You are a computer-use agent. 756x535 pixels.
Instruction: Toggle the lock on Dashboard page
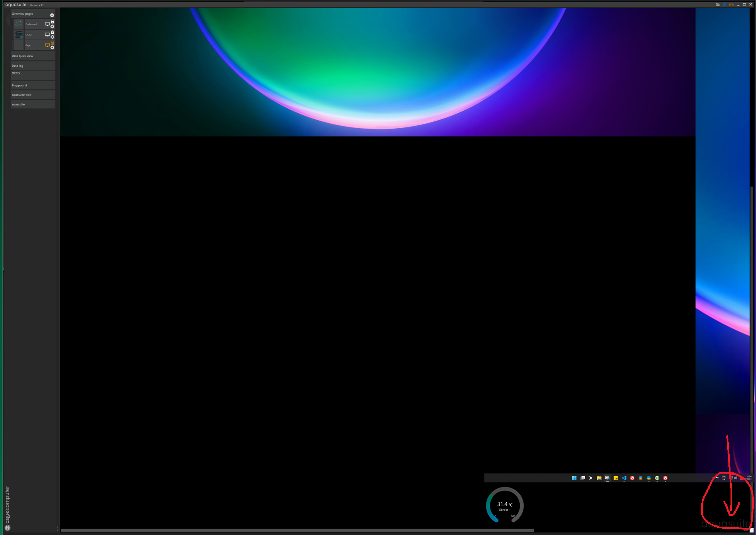tap(52, 22)
